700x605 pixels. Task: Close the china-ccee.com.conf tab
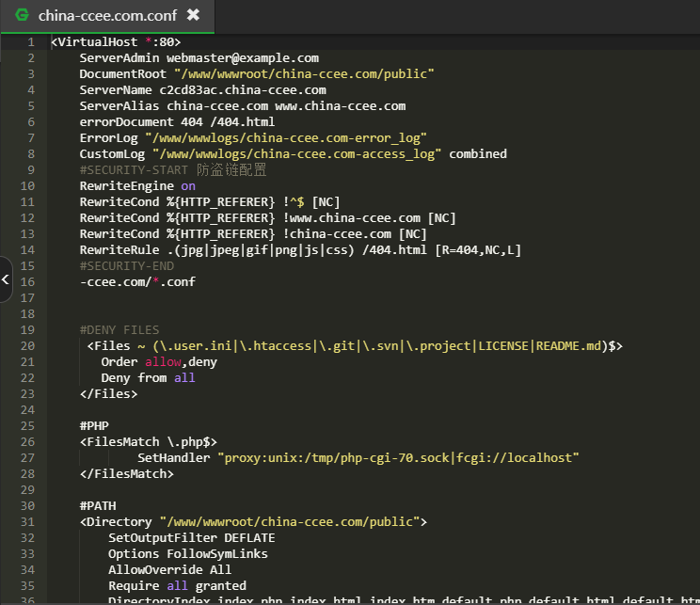tap(193, 15)
